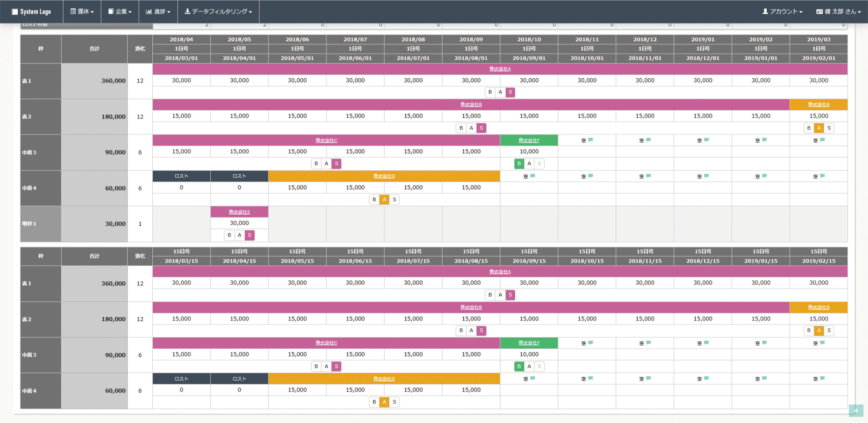Screen dimensions: 868x423
Task: Open comment bubble in 中面4 row, 2018/12/15 column
Action: tap(706, 378)
